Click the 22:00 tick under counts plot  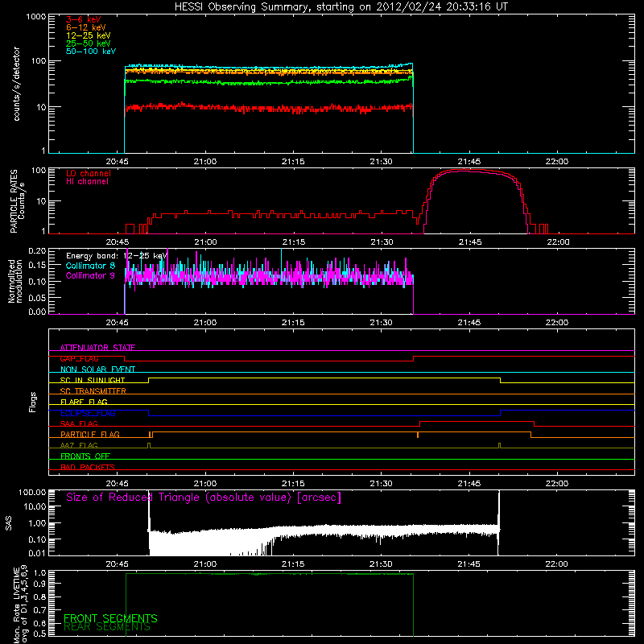(557, 162)
